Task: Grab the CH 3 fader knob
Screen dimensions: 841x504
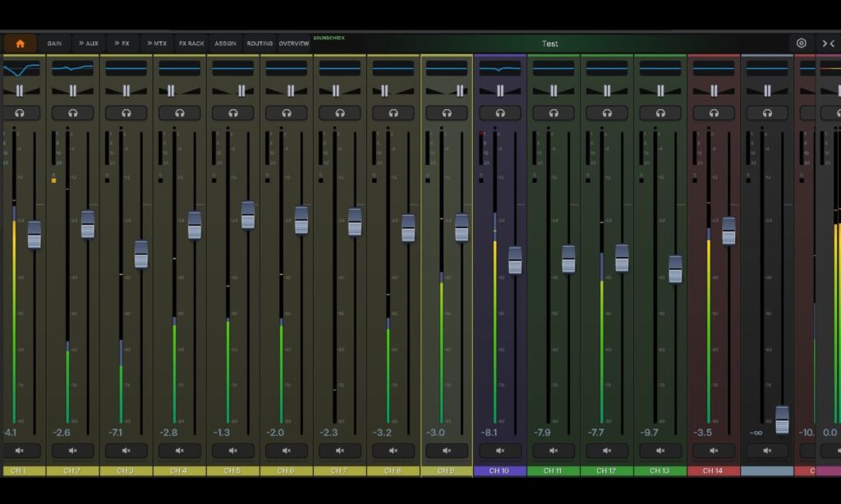Action: (x=141, y=254)
